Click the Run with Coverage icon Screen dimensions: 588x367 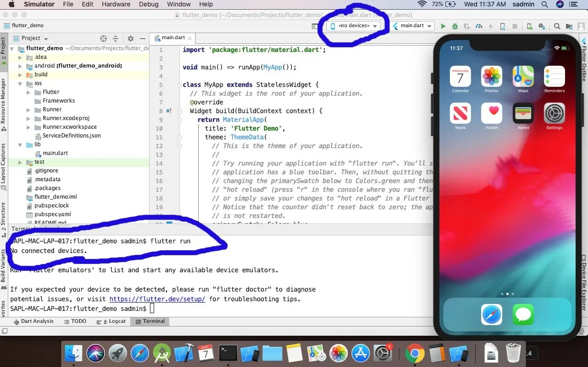coord(467,26)
